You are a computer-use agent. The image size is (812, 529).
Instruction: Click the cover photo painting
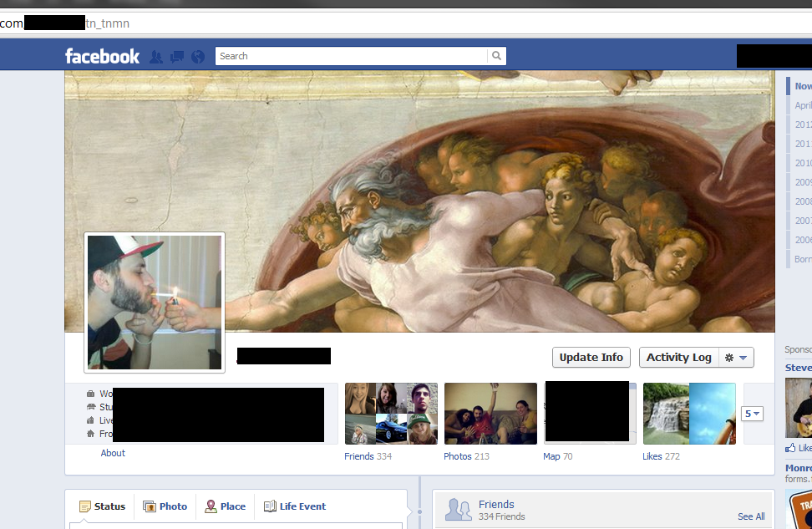tap(419, 201)
